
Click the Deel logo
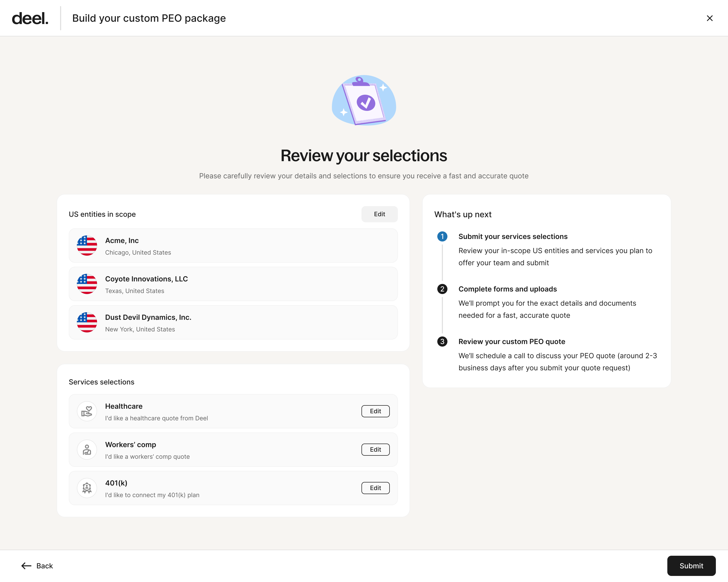click(x=30, y=18)
